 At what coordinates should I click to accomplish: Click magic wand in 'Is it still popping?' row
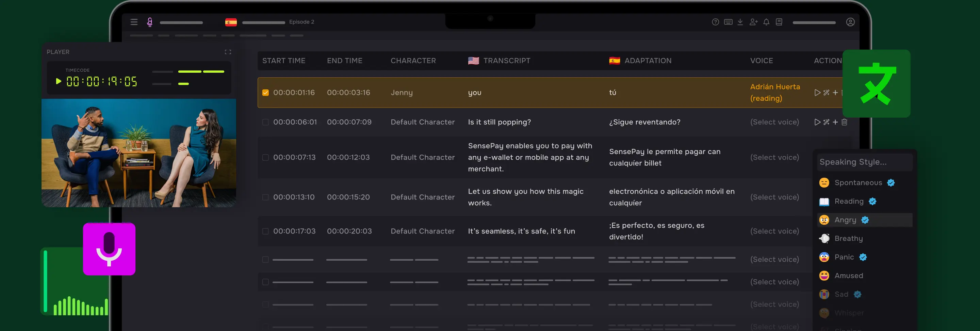(826, 122)
